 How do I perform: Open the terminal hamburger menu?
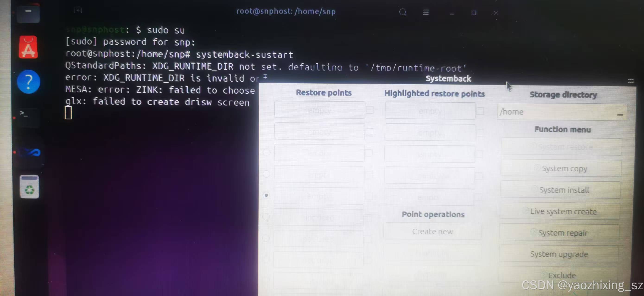coord(426,12)
